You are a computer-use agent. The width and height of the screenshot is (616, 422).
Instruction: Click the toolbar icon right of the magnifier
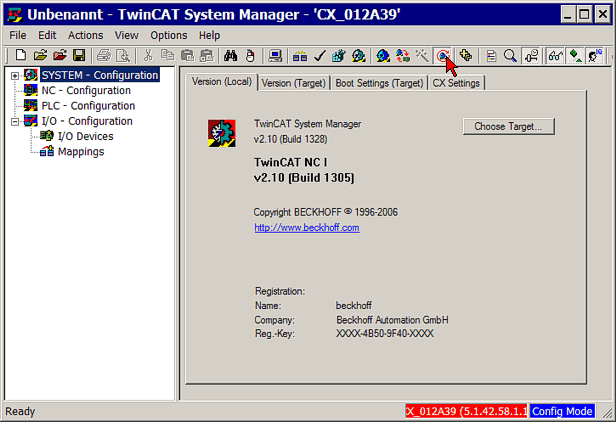tap(531, 56)
